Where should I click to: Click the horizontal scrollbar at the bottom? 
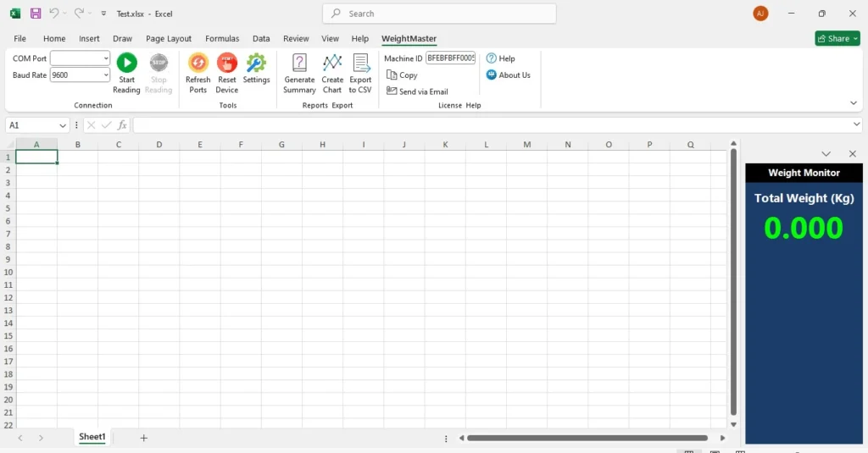pyautogui.click(x=587, y=439)
